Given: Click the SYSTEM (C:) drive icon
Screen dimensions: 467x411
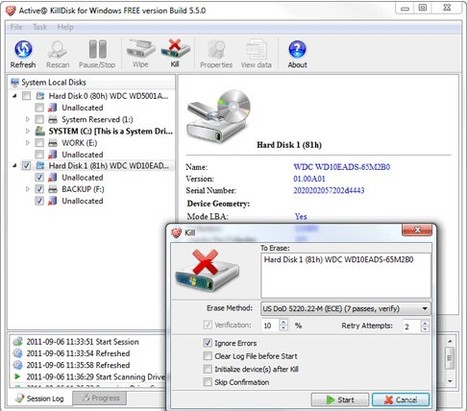Looking at the screenshot, I should (x=40, y=131).
